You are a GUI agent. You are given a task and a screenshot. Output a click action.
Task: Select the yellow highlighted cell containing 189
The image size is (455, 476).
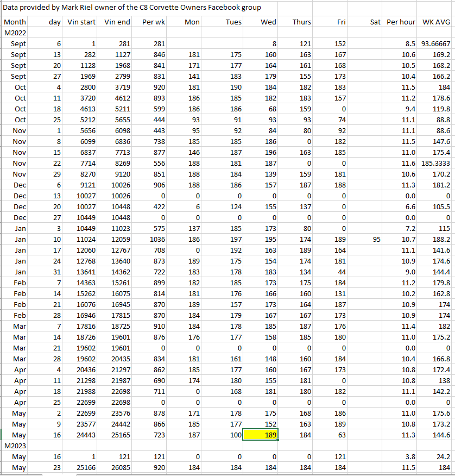[260, 435]
